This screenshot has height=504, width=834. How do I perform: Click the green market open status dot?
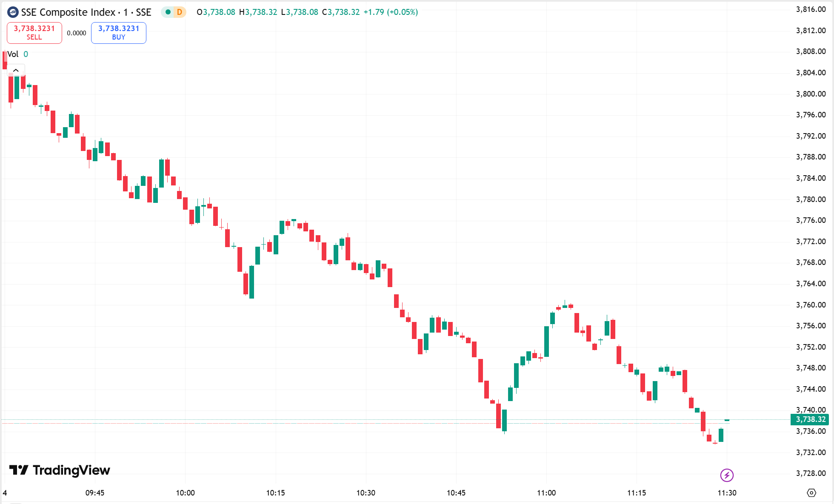pos(168,12)
